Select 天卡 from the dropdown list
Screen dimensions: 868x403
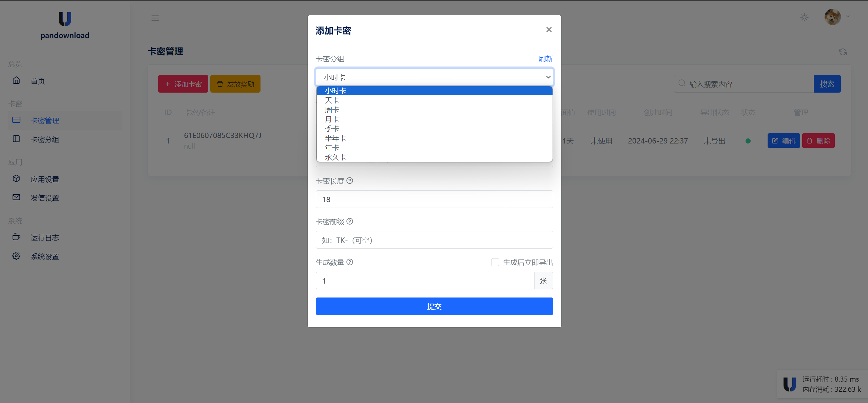click(332, 100)
